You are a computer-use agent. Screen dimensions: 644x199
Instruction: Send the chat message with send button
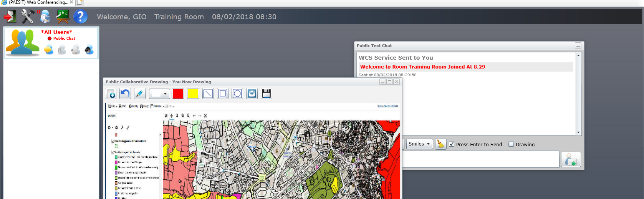[571, 159]
